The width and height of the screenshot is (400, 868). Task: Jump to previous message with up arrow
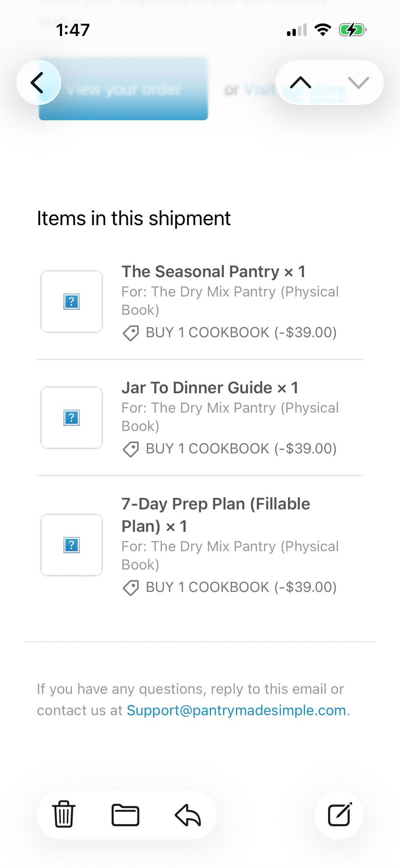coord(300,82)
